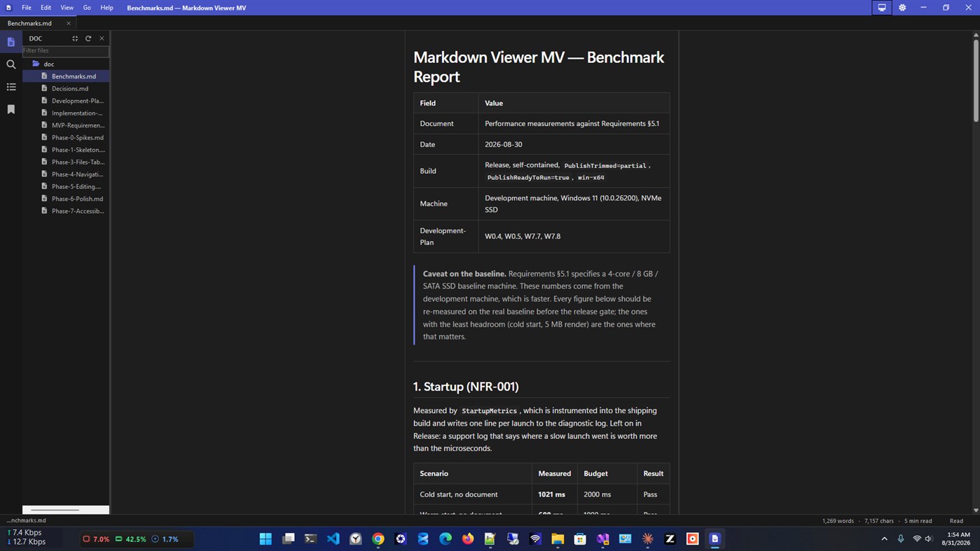Screen dimensions: 980x551
Task: Open the Windows Start menu
Action: (265, 539)
